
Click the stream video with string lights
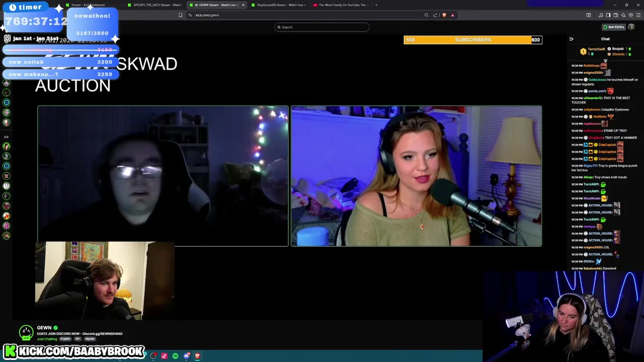(x=163, y=176)
